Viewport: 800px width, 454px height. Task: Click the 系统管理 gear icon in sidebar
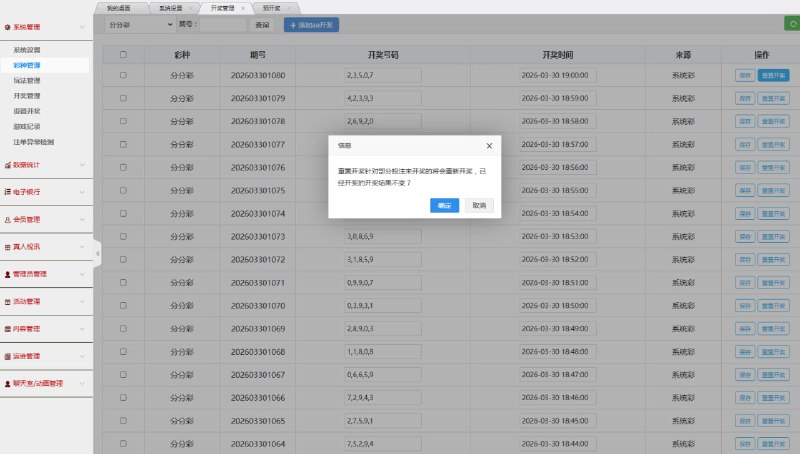click(x=8, y=27)
